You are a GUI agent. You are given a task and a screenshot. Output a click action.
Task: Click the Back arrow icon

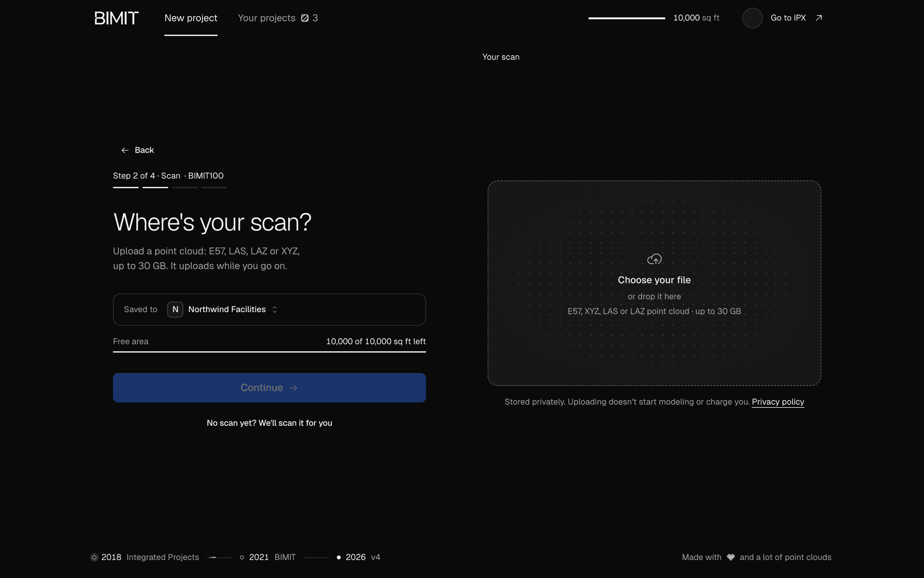(125, 150)
